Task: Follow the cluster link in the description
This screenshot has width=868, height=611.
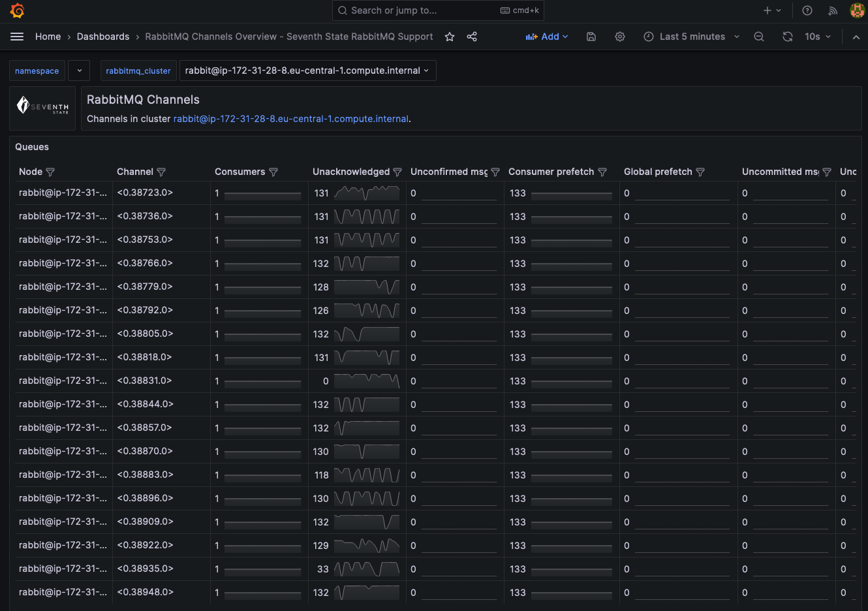Action: 291,119
